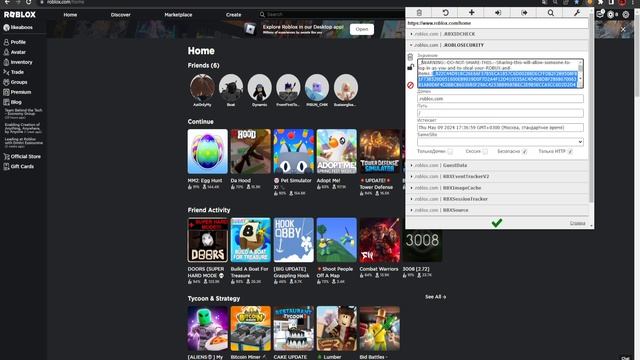This screenshot has height=360, width=640.
Task: Open Marketplace in Roblox top nav
Action: (178, 15)
